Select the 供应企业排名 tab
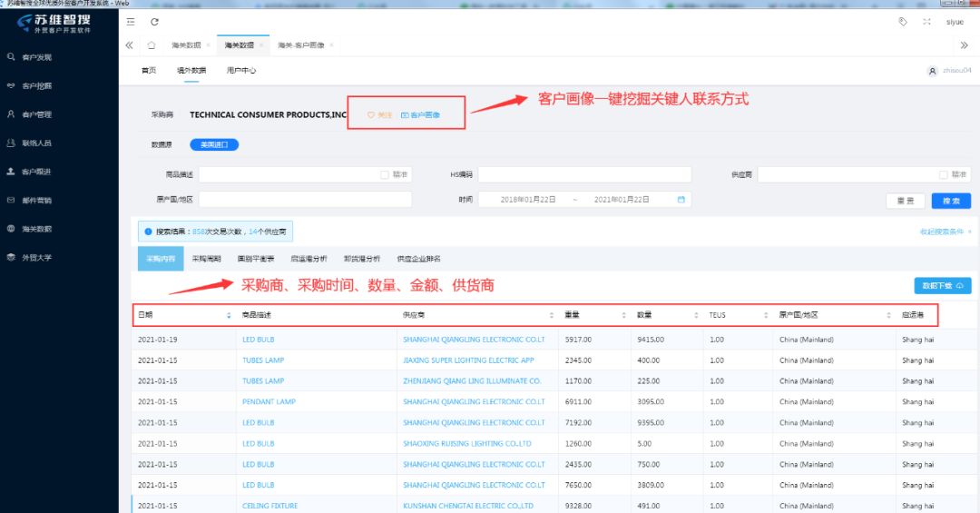The height and width of the screenshot is (513, 980). [x=418, y=259]
